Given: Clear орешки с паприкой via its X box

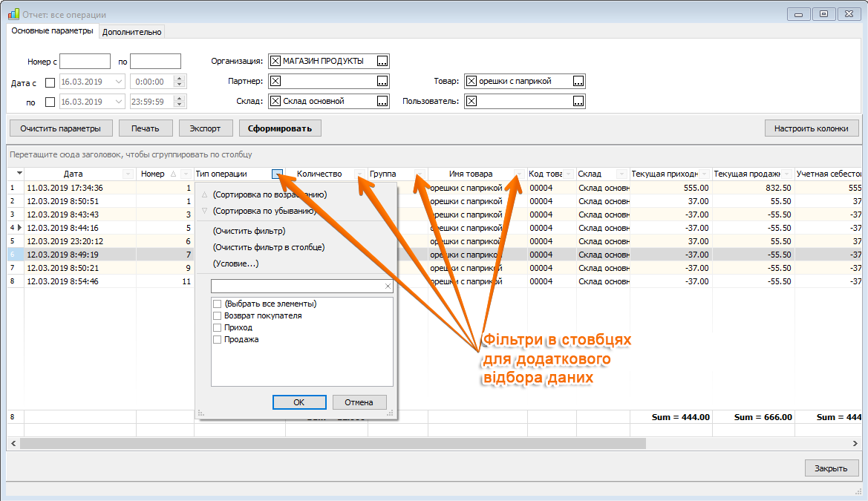Looking at the screenshot, I should click(471, 82).
